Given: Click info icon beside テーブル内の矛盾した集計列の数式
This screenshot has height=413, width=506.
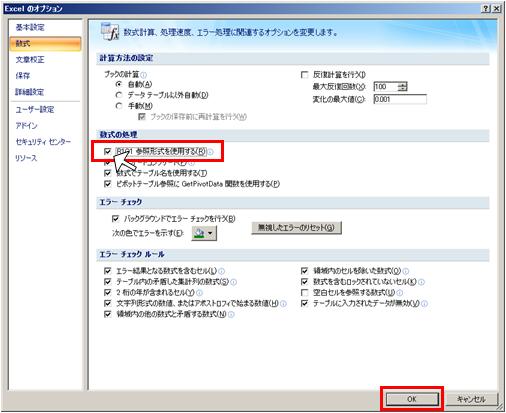Looking at the screenshot, I should coord(233,282).
